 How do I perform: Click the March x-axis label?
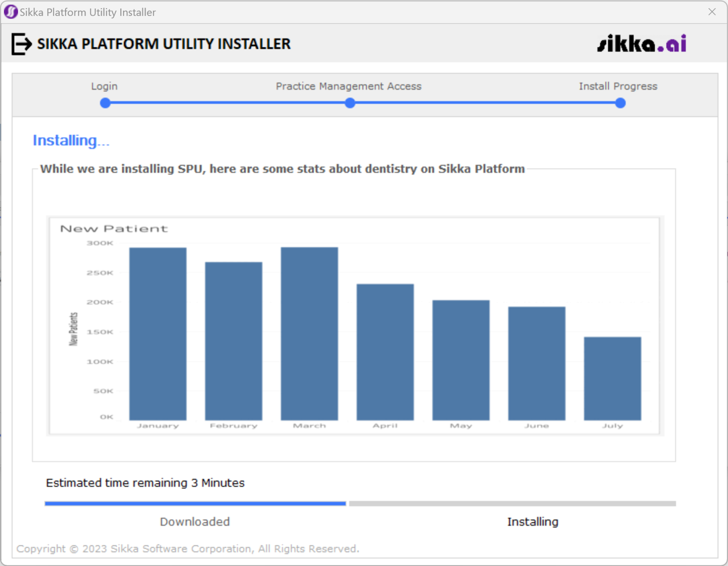(309, 426)
